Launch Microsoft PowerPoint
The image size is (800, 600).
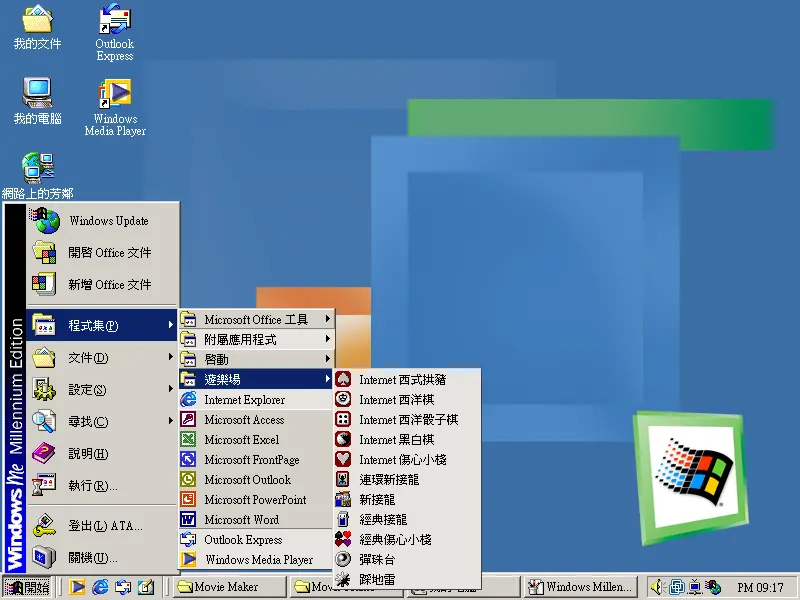256,499
